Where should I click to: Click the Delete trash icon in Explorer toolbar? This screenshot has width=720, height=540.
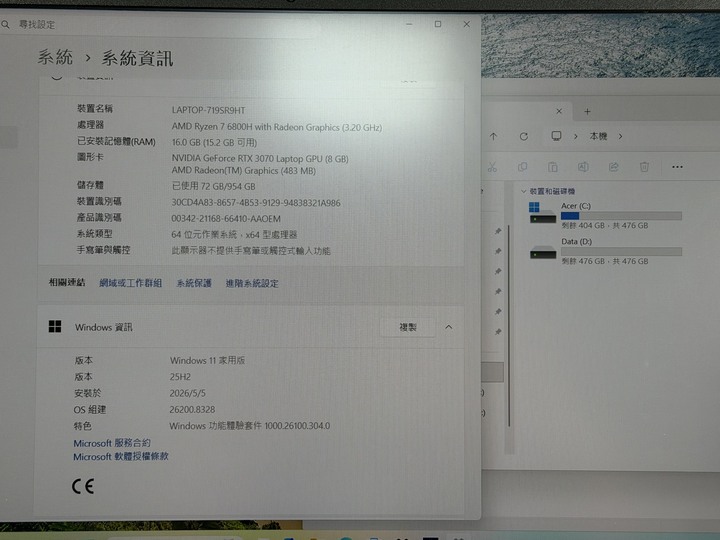(x=644, y=167)
